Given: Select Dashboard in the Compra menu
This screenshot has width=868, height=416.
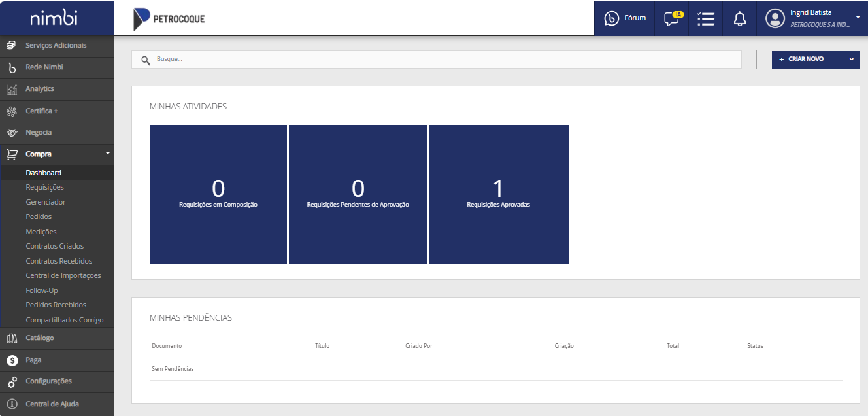Looking at the screenshot, I should coord(44,173).
